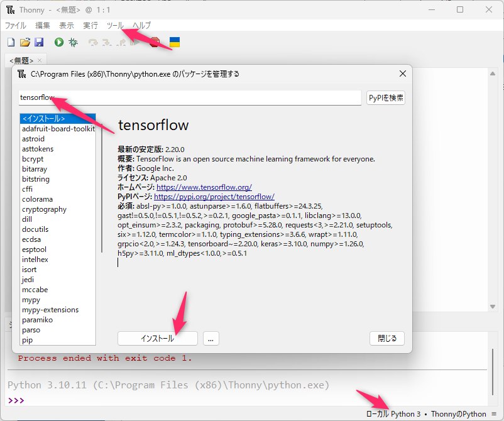Image resolution: width=504 pixels, height=421 pixels.
Task: Open a file with the folder icon
Action: coord(25,42)
